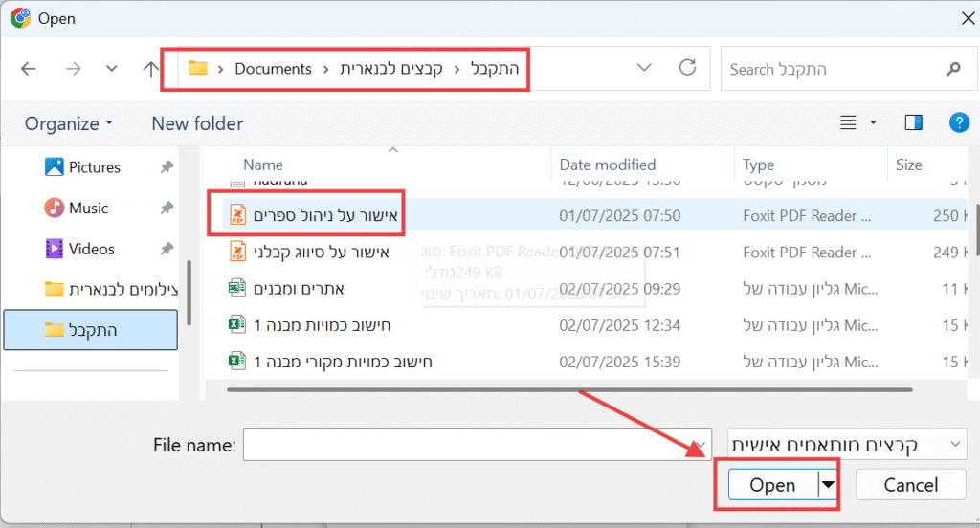Click the Back navigation arrow

point(29,69)
